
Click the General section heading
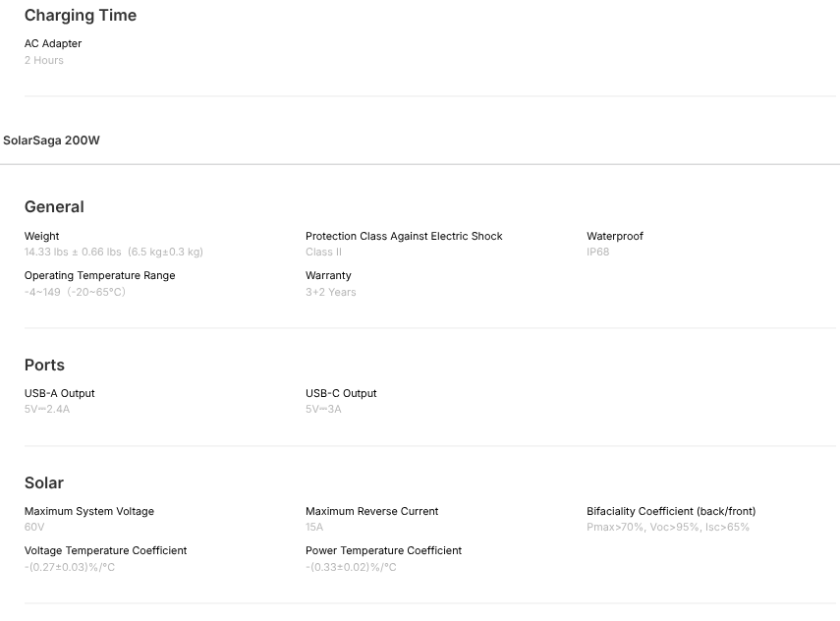click(54, 206)
